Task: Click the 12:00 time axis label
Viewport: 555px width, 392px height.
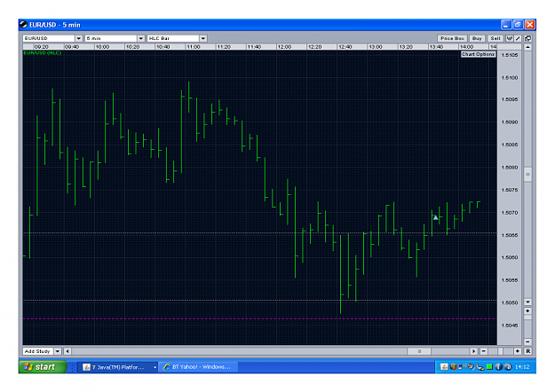Action: pyautogui.click(x=284, y=47)
